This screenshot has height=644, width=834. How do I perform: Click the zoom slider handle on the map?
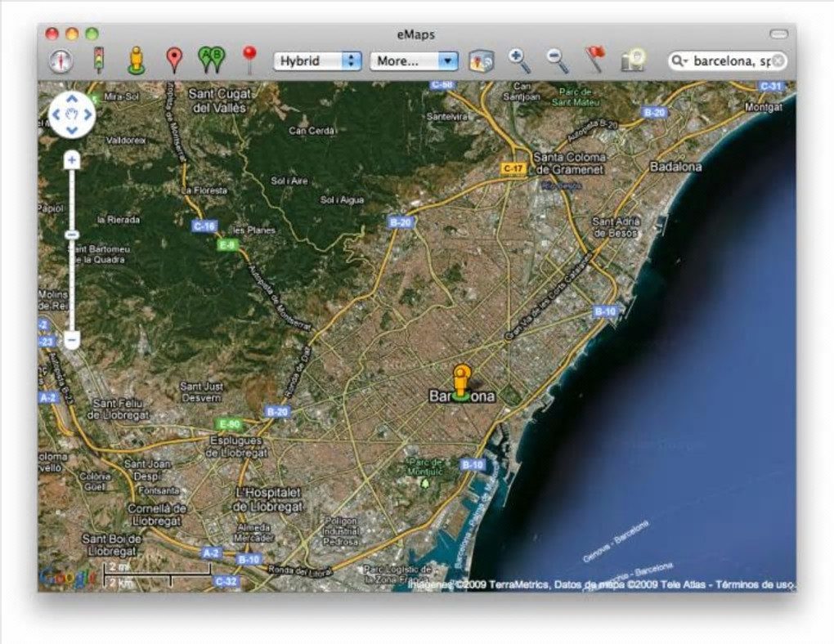[72, 235]
